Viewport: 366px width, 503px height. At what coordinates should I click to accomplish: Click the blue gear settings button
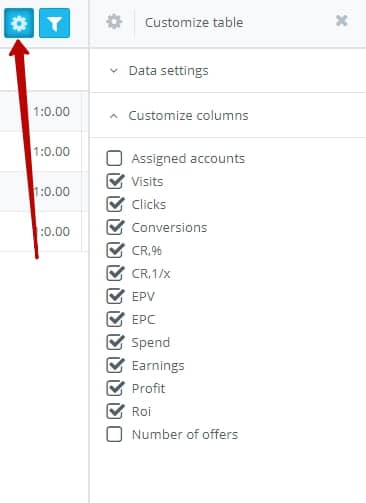[x=19, y=23]
